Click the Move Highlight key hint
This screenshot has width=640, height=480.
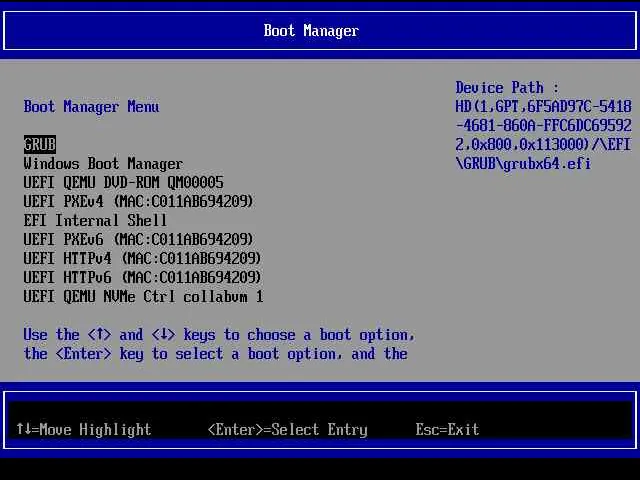(84, 429)
